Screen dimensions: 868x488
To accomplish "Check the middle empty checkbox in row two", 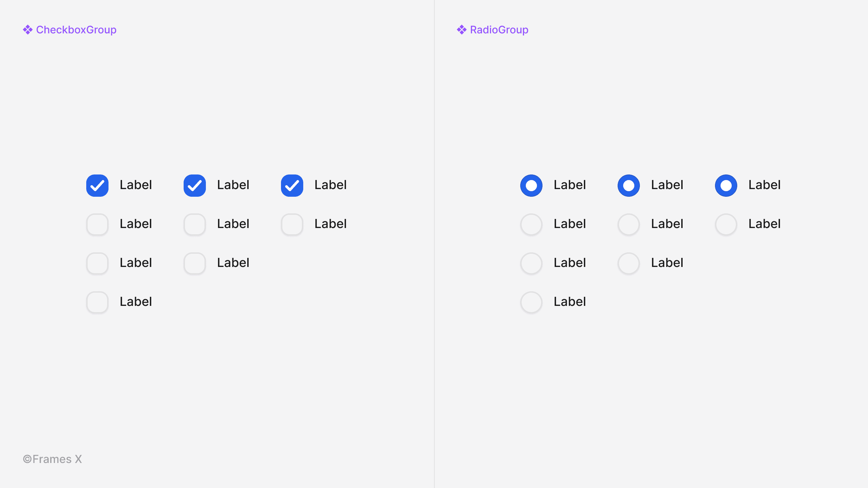I will tap(194, 224).
